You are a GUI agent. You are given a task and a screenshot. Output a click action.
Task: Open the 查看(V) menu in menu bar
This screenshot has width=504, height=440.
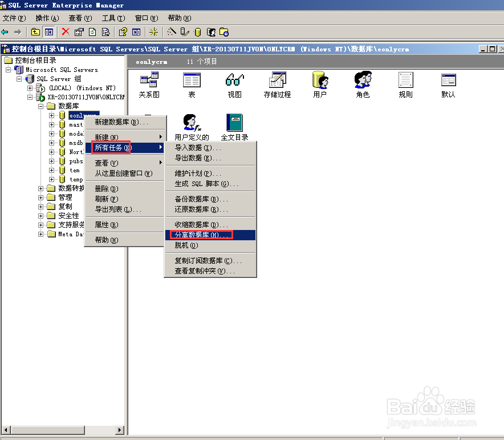click(80, 18)
